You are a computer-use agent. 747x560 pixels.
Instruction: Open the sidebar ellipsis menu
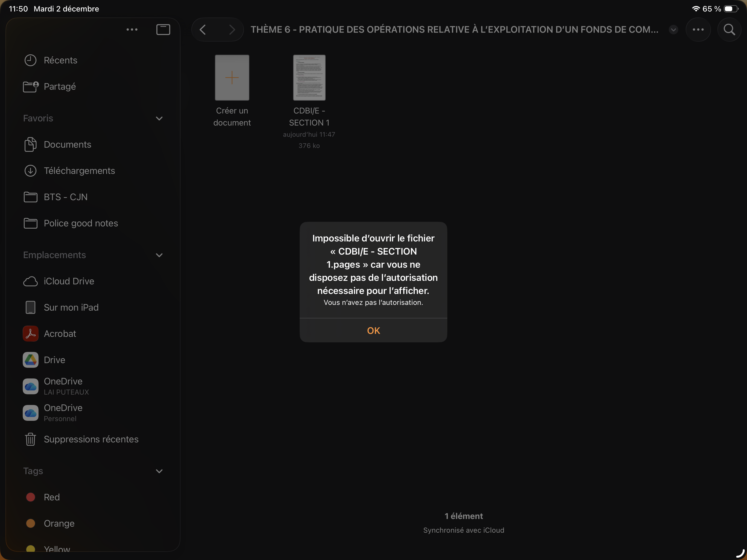[132, 30]
